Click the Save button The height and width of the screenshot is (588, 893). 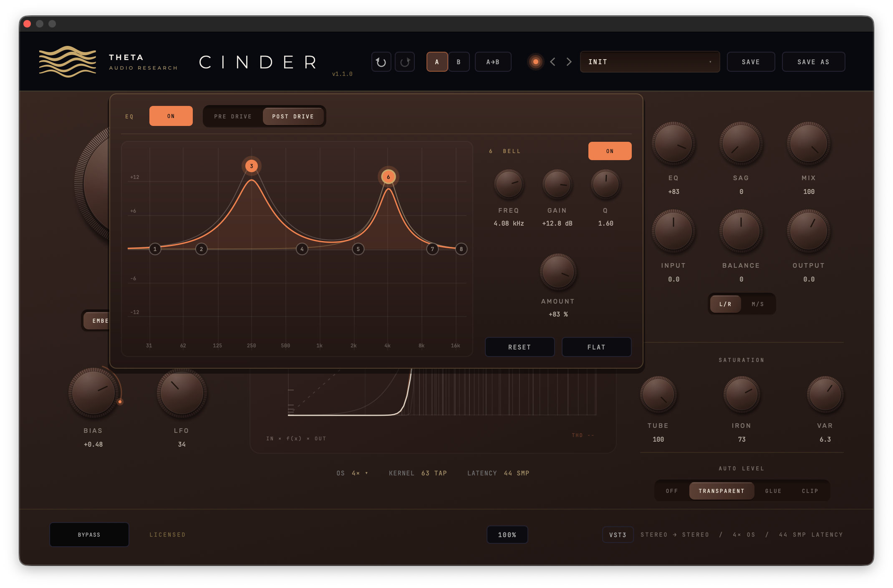tap(751, 62)
